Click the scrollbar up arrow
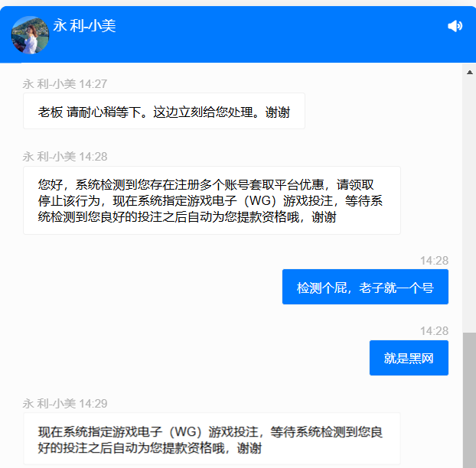The height and width of the screenshot is (468, 476). click(x=470, y=72)
